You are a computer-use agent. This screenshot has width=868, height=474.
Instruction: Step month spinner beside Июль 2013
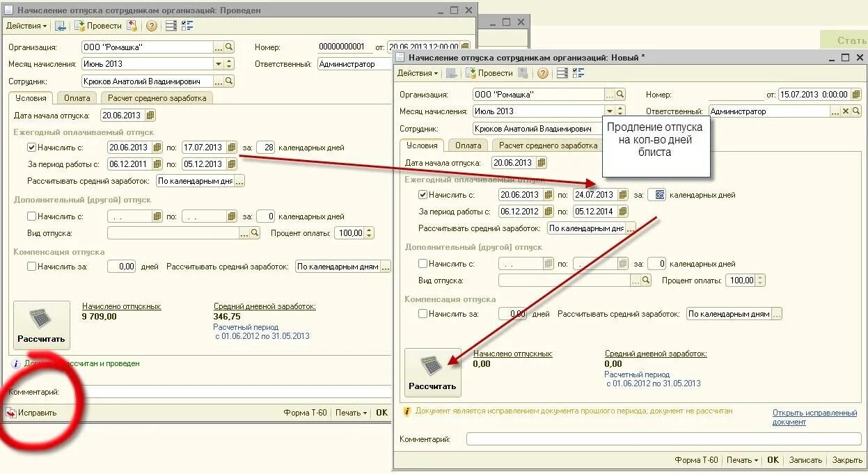click(621, 111)
